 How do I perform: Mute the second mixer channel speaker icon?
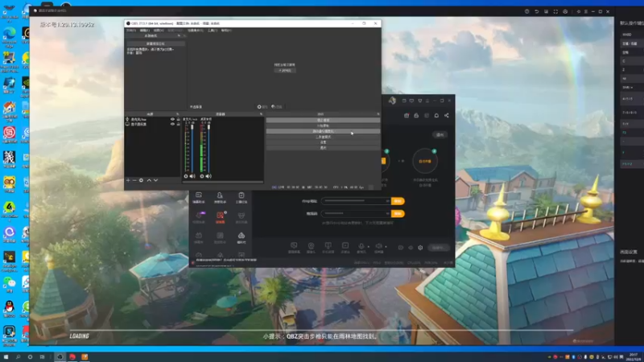(208, 176)
